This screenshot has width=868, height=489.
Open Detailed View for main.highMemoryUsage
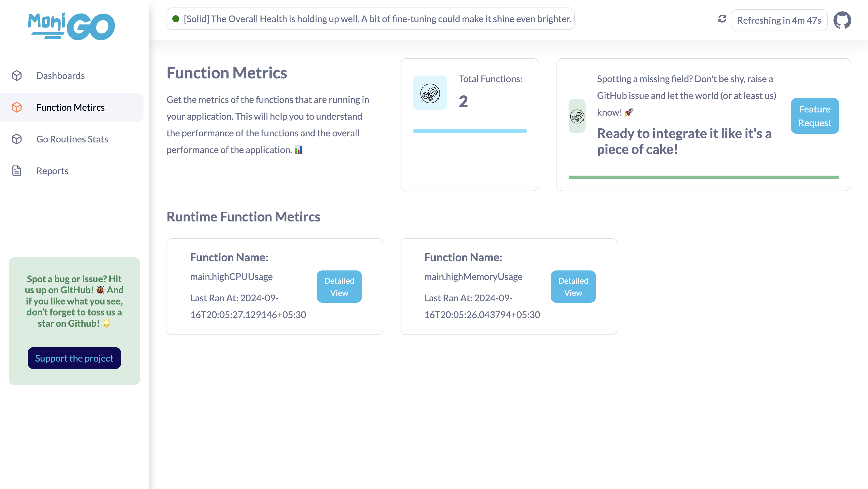[x=573, y=286]
